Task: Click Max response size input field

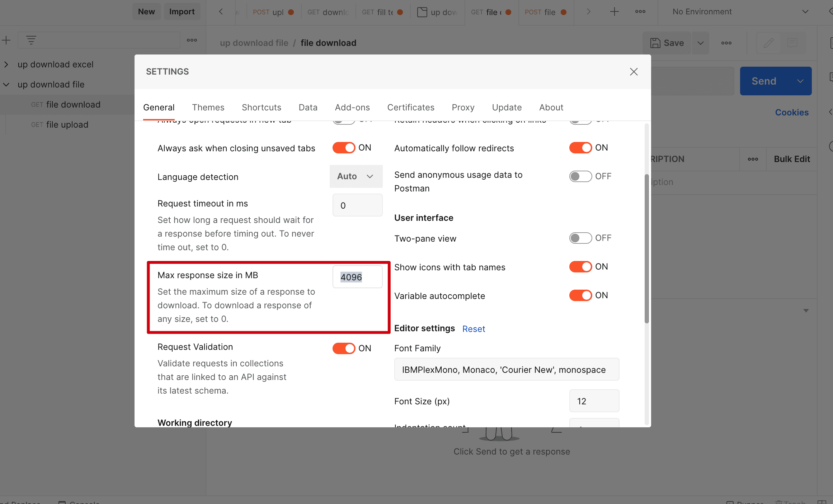Action: click(357, 277)
